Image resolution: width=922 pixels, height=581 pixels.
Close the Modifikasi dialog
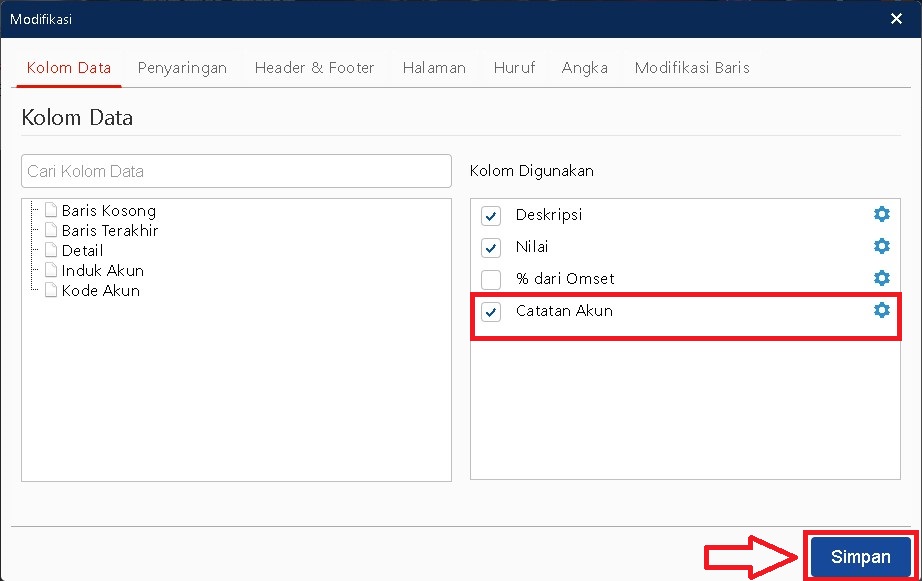point(895,18)
